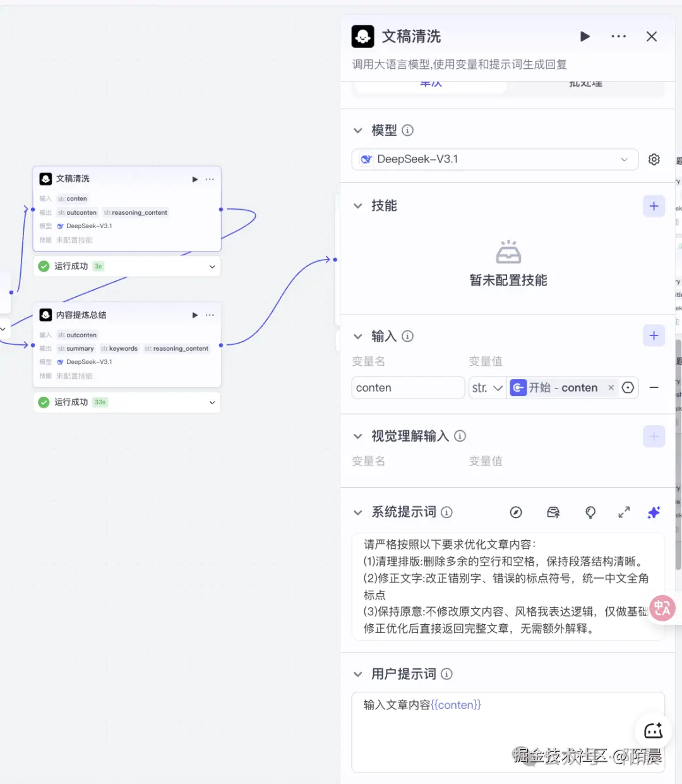Image resolution: width=682 pixels, height=784 pixels.
Task: Remove the 开始 - conten variable via its x
Action: [610, 387]
